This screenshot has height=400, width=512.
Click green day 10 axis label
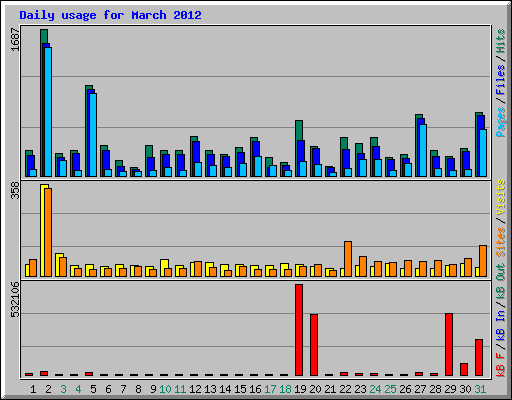(x=165, y=389)
